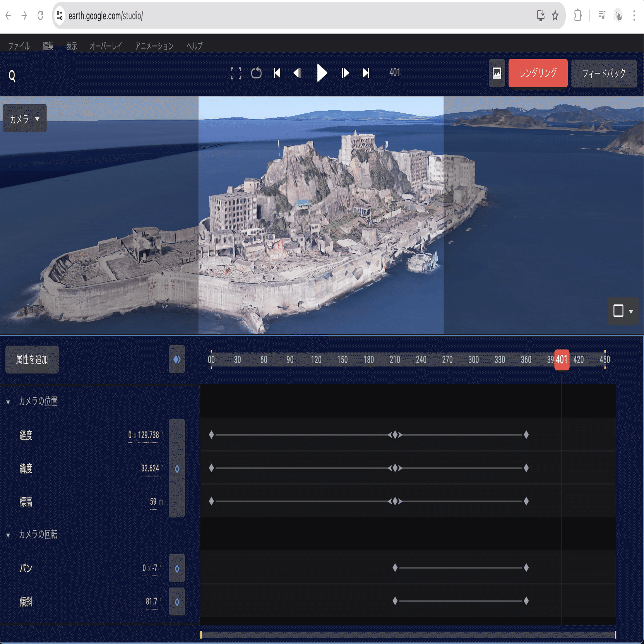Screen dimensions: 644x644
Task: Reload the Earth Studio page
Action: (x=40, y=15)
